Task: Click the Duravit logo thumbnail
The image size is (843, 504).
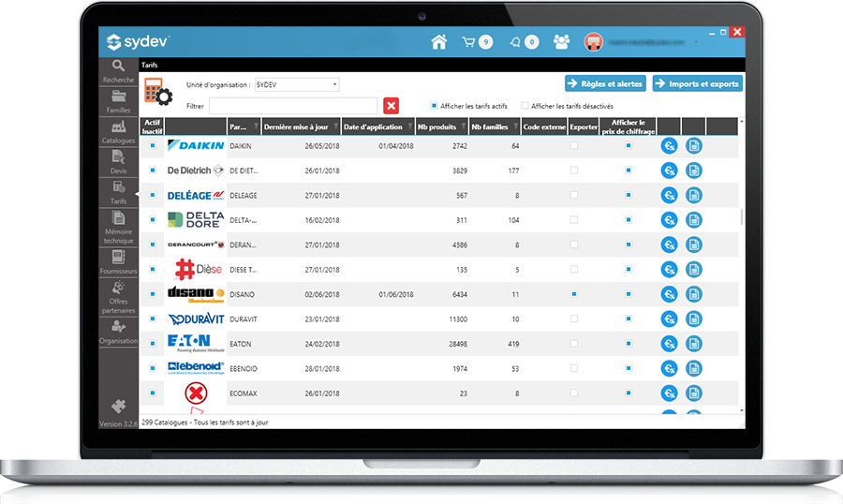Action: [x=196, y=319]
